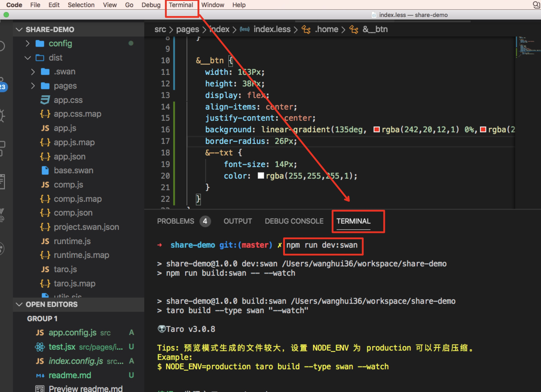Click the markdown icon beside readme.md
541x392 pixels.
(40, 376)
